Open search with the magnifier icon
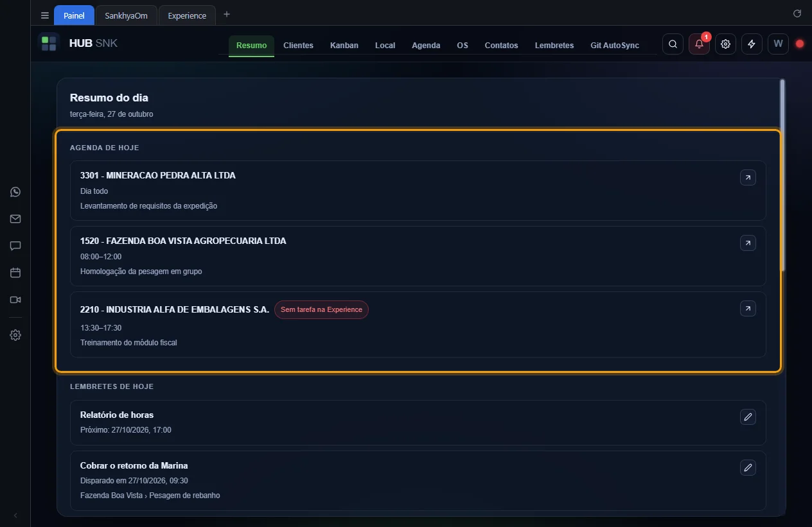 pos(673,44)
